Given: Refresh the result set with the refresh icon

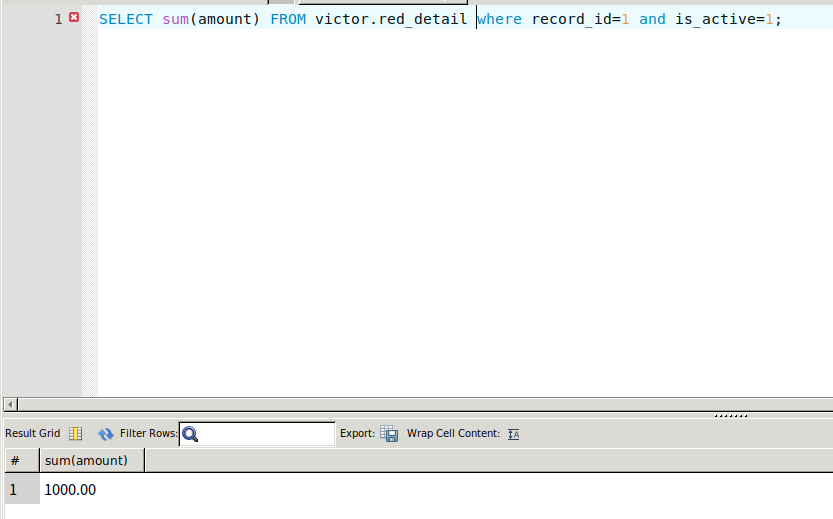Looking at the screenshot, I should pyautogui.click(x=106, y=434).
